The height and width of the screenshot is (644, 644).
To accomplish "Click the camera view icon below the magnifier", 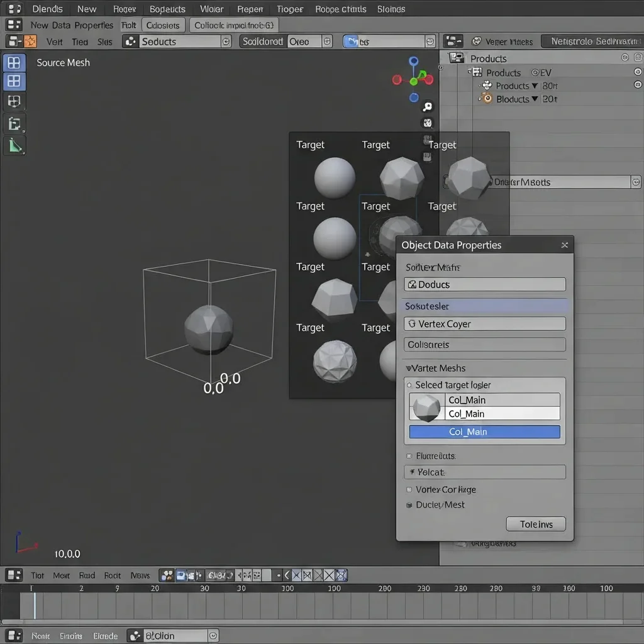I will pos(428,123).
